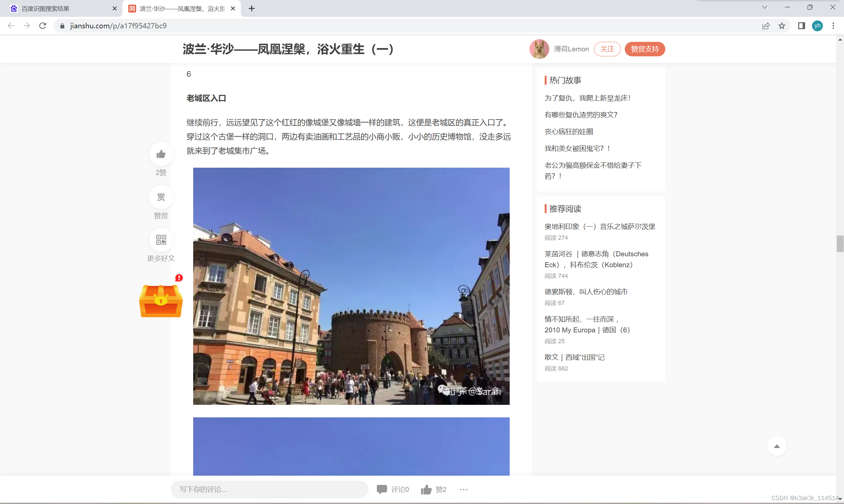844x504 pixels.
Task: Click the vertical page scrollbar thumb
Action: (x=840, y=243)
